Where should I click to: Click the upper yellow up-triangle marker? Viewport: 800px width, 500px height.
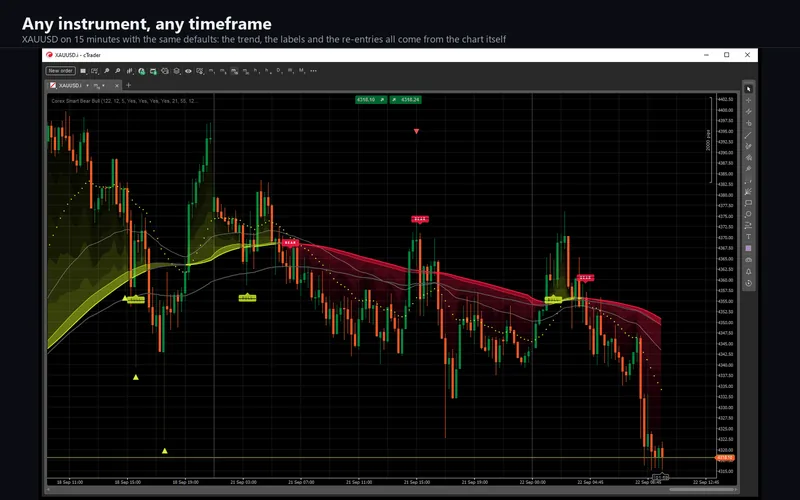click(136, 377)
